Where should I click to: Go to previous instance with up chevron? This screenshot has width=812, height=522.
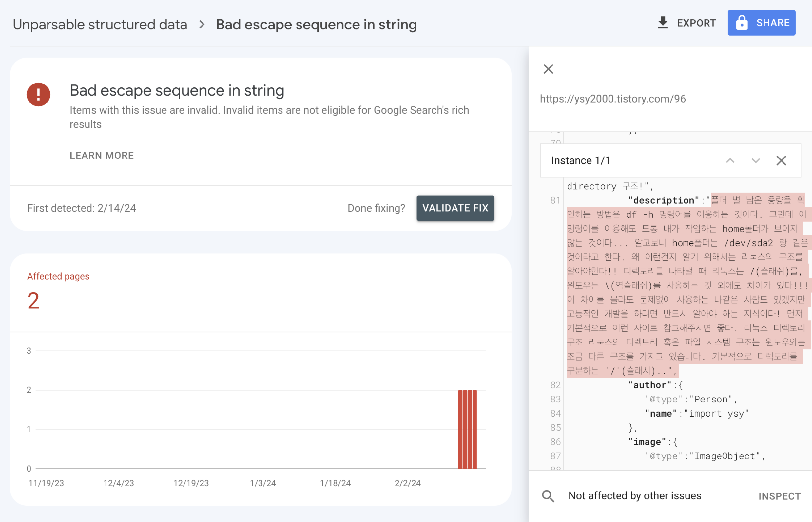[x=730, y=161]
